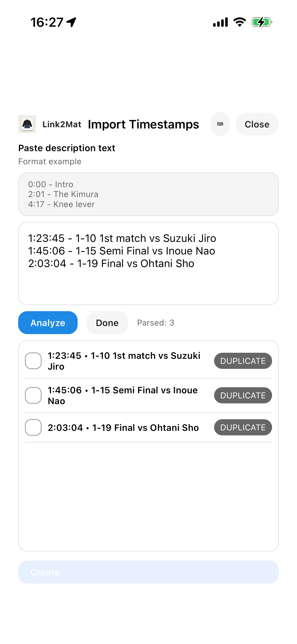Tap the charging battery icon

coord(262,22)
